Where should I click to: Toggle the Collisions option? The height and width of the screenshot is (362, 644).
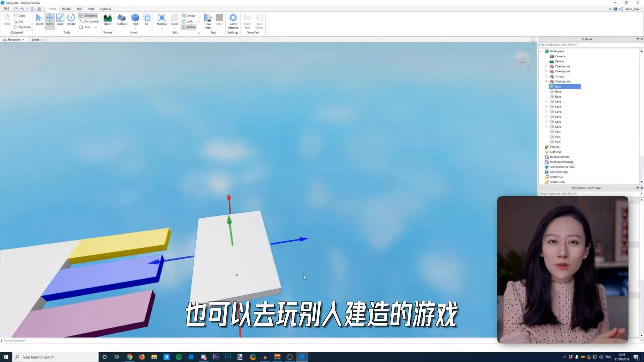88,15
